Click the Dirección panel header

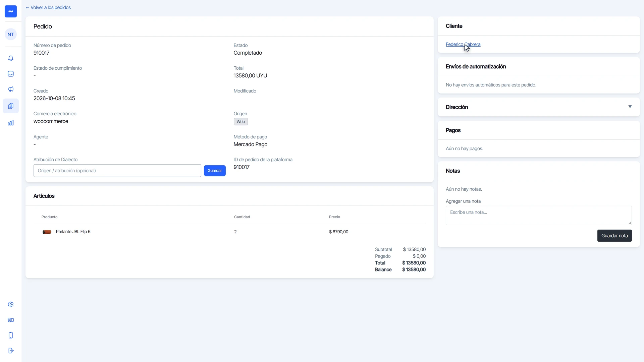pyautogui.click(x=539, y=107)
